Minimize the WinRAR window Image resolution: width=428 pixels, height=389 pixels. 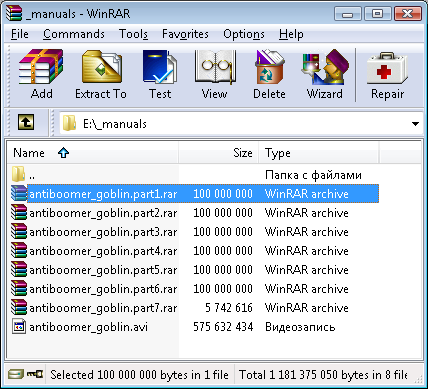(348, 13)
